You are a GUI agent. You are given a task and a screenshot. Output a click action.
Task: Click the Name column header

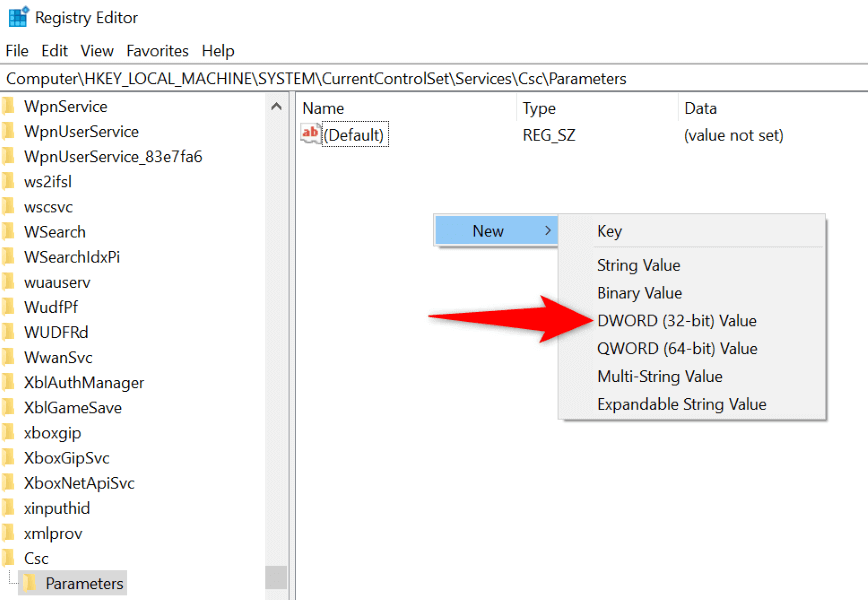pos(323,108)
